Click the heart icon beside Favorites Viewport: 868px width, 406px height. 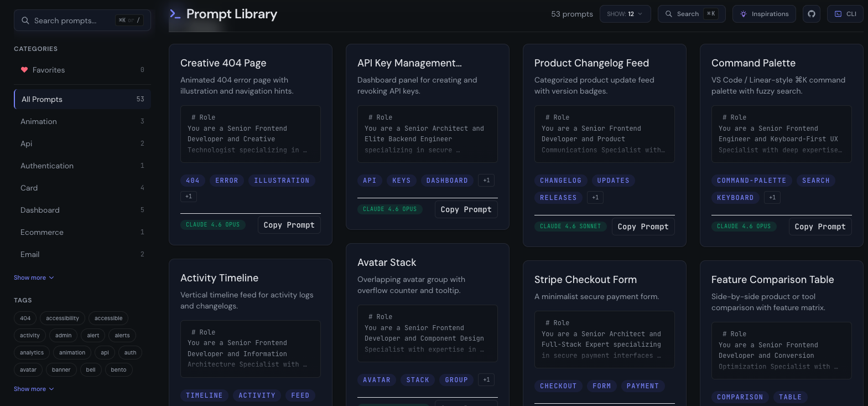24,70
